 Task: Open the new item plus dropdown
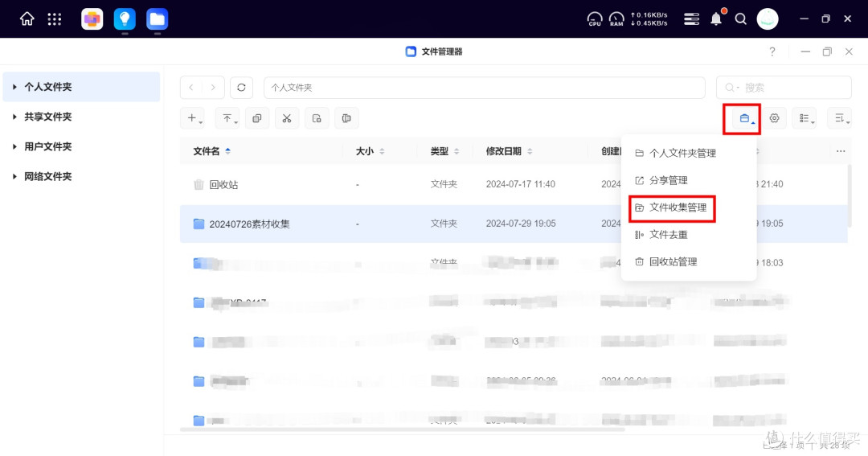193,118
